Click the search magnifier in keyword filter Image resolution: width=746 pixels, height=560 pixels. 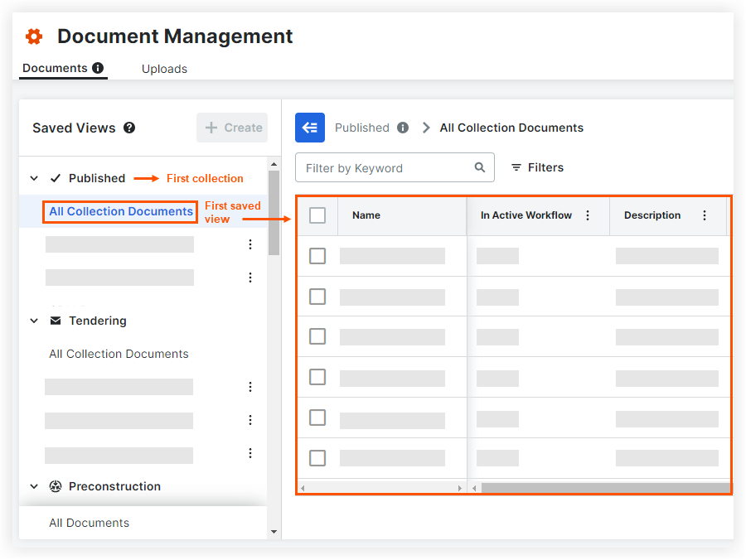click(x=480, y=167)
